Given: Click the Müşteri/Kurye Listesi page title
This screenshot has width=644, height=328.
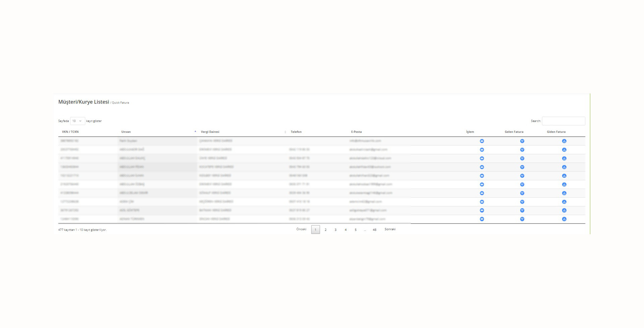Looking at the screenshot, I should (x=84, y=102).
